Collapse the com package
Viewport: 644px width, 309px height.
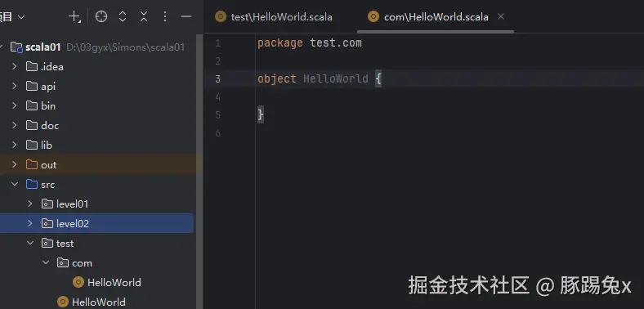tap(45, 262)
